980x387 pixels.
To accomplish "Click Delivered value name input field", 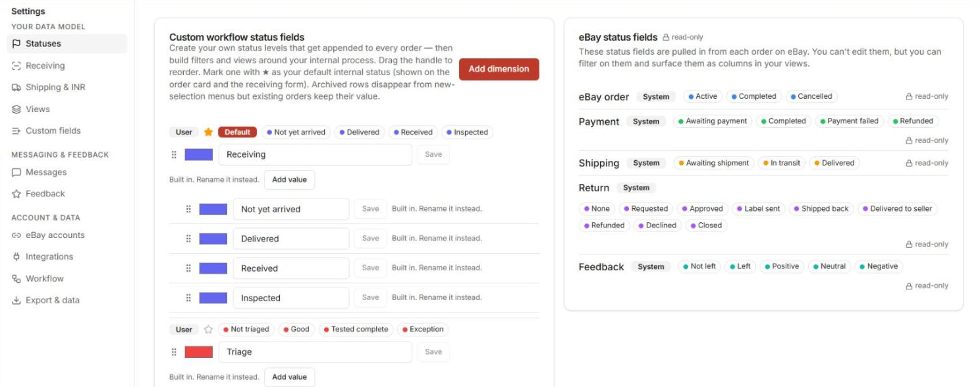I will pyautogui.click(x=291, y=239).
